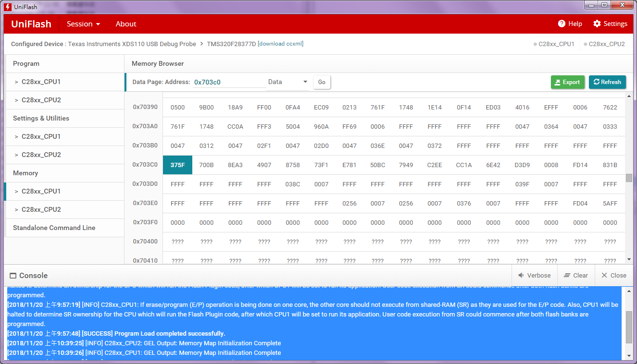Select the C28xx_CPU2 core tab at top right
637x364 pixels.
(x=604, y=44)
